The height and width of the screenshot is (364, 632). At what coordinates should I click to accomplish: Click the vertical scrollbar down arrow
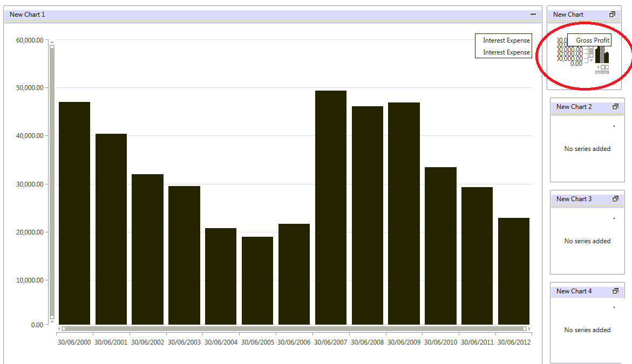click(52, 322)
